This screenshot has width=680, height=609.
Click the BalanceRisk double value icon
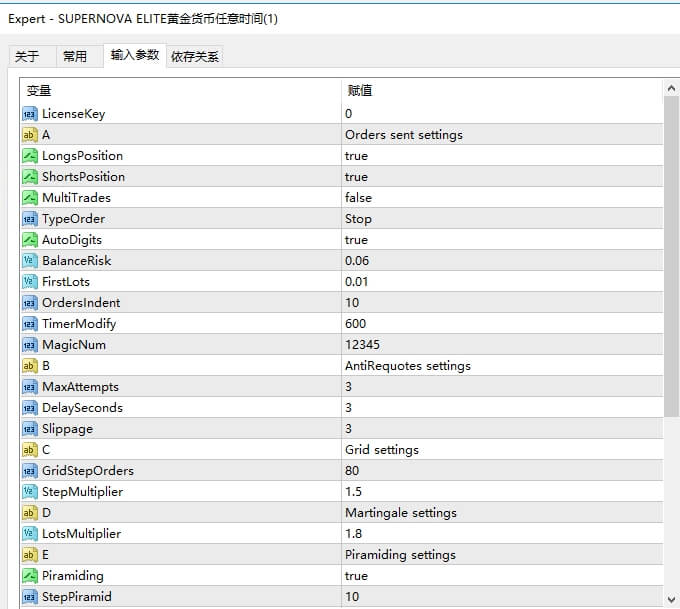point(29,261)
